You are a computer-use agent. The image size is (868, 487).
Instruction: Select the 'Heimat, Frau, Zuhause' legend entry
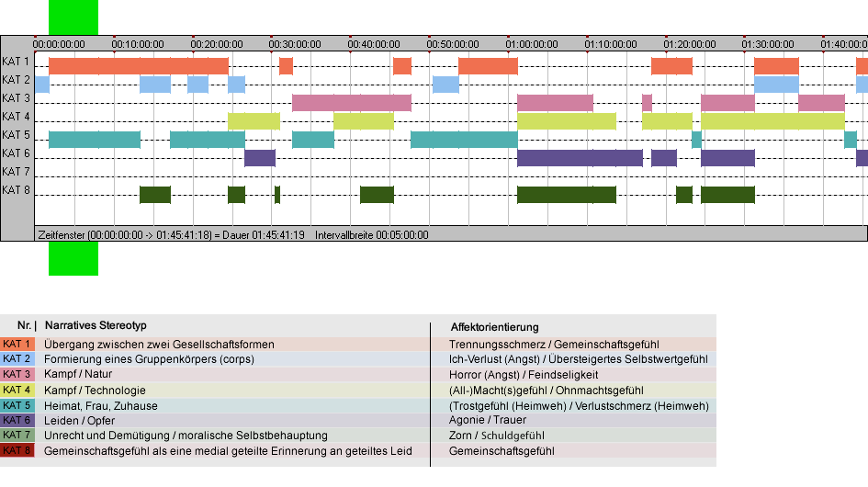tap(101, 406)
